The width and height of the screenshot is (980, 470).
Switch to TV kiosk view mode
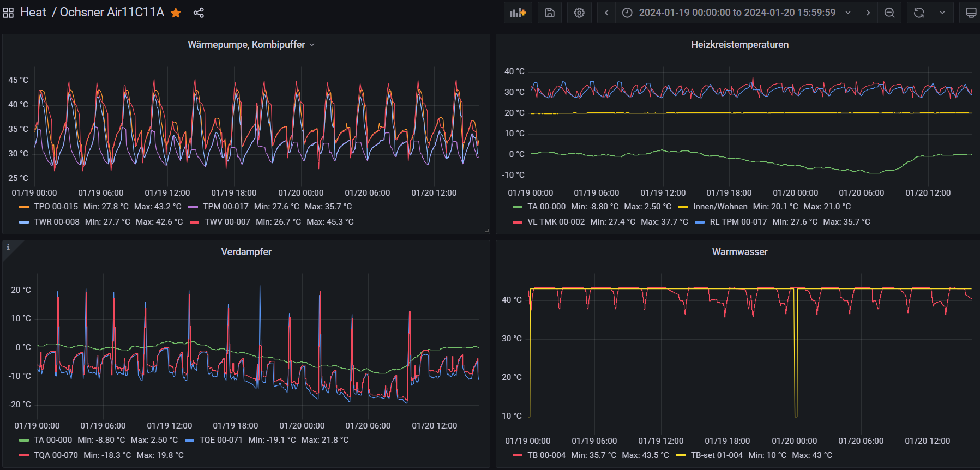[x=971, y=13]
